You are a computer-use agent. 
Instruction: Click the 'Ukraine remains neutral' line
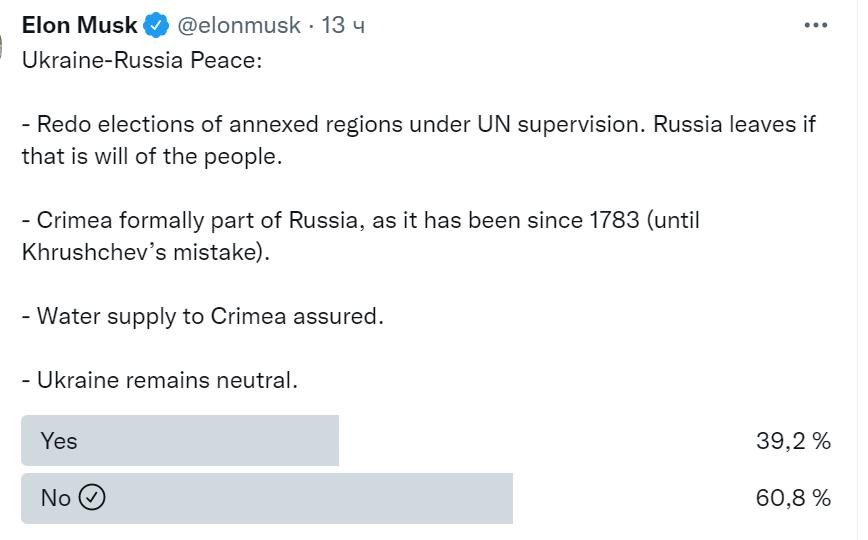pyautogui.click(x=160, y=380)
